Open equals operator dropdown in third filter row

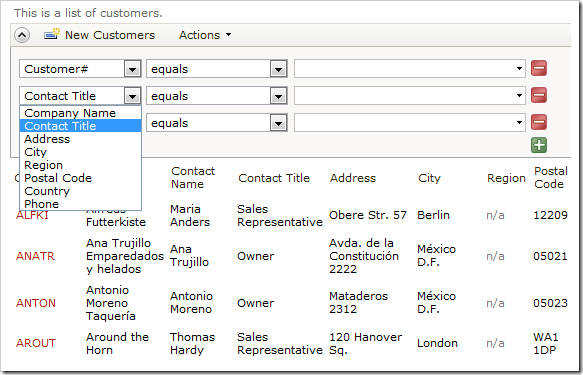278,123
